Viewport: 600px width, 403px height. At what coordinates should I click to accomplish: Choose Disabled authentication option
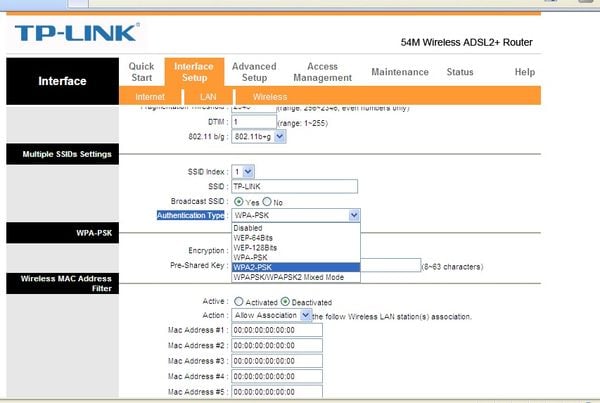(296, 228)
